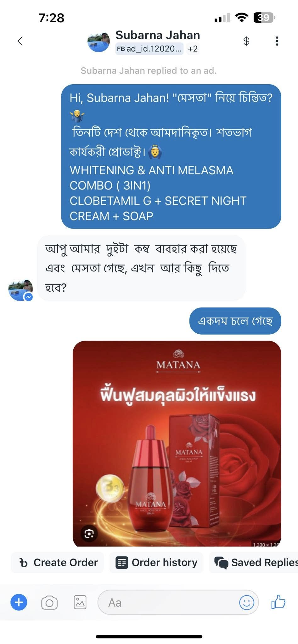
Task: Open the photo gallery icon
Action: pyautogui.click(x=80, y=602)
